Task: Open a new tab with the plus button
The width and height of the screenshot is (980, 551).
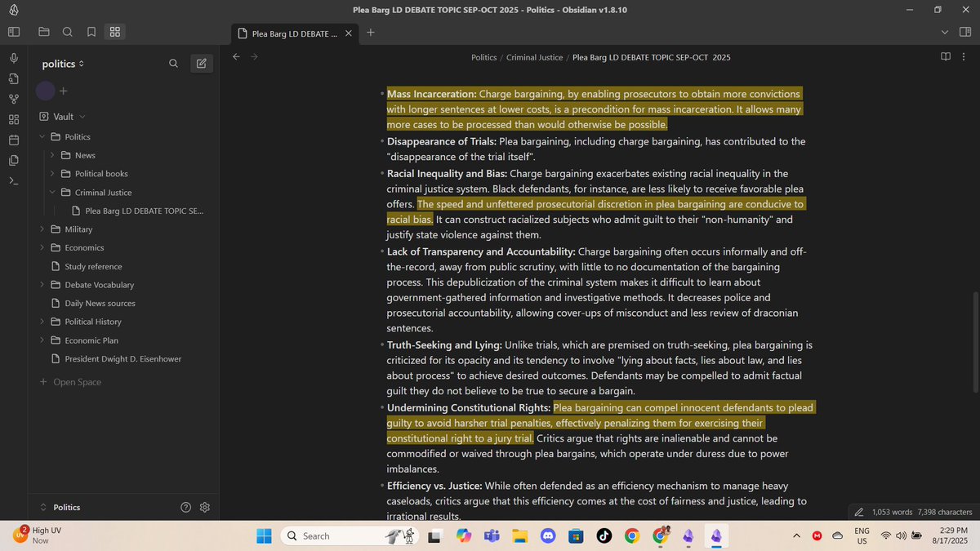Action: pyautogui.click(x=371, y=32)
